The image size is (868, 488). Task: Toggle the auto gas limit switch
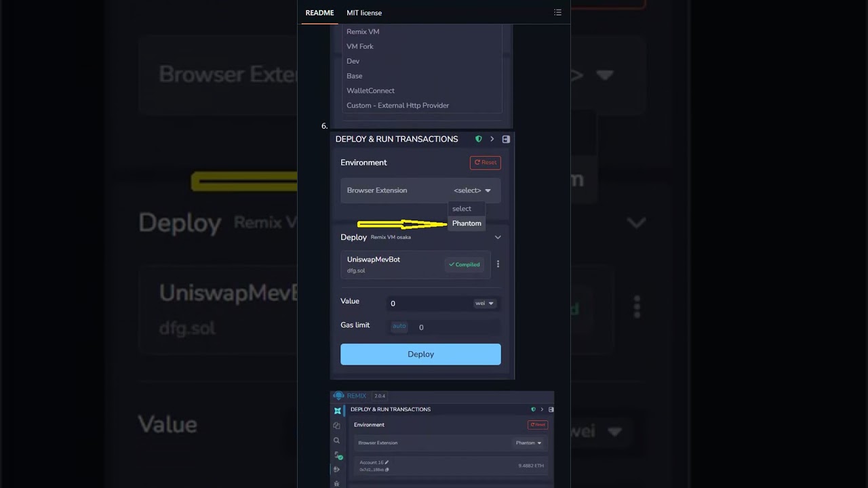pyautogui.click(x=399, y=326)
